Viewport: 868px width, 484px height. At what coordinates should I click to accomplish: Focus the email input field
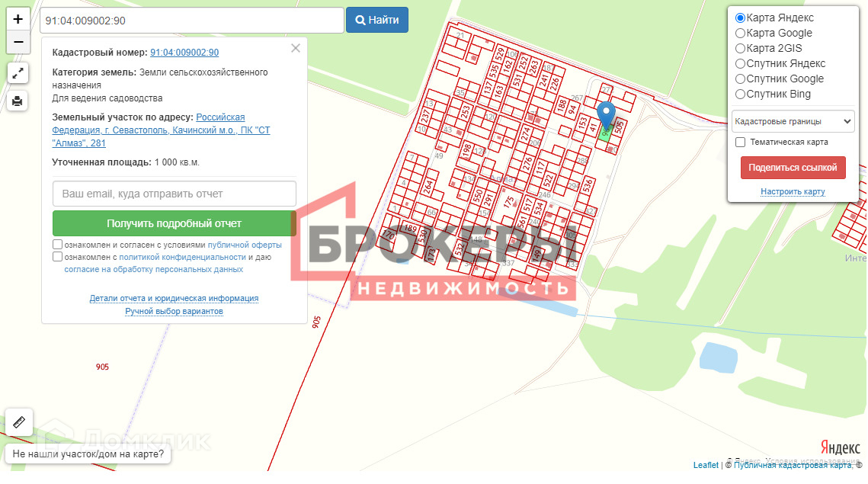coord(175,194)
